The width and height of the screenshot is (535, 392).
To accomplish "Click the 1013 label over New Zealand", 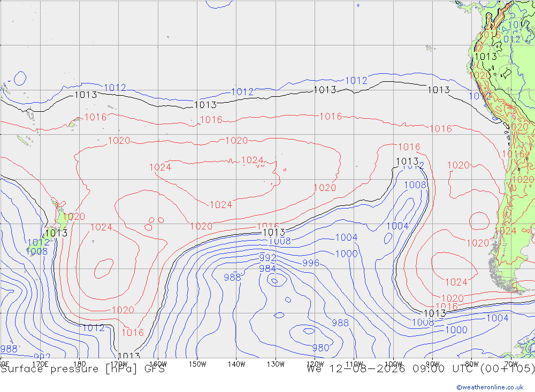I will tap(56, 233).
